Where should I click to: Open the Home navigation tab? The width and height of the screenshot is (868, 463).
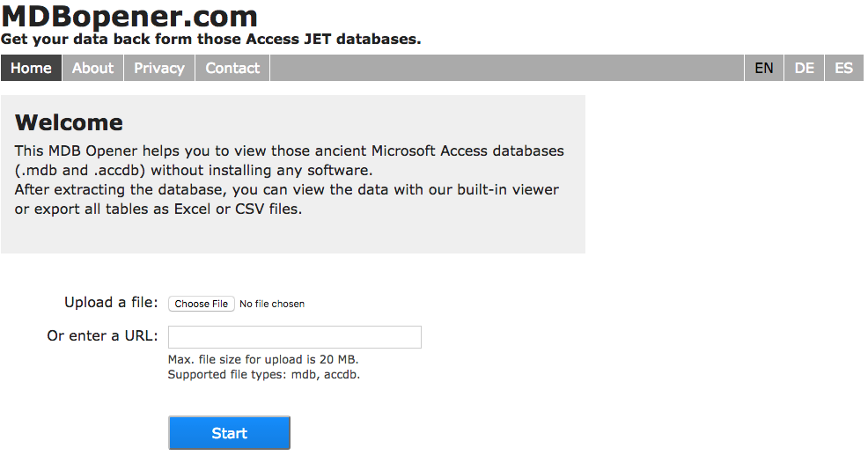(x=31, y=68)
